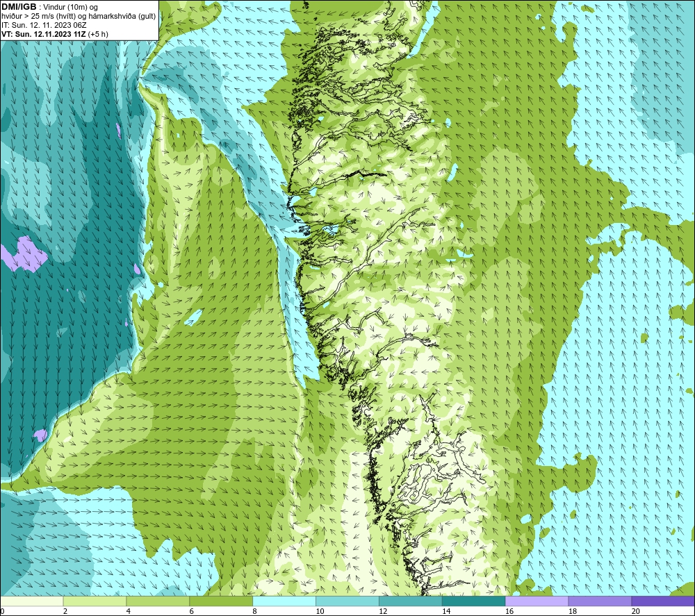Click the DMI/IGB title text
Screen dimensions: 695x616
[x=19, y=7]
